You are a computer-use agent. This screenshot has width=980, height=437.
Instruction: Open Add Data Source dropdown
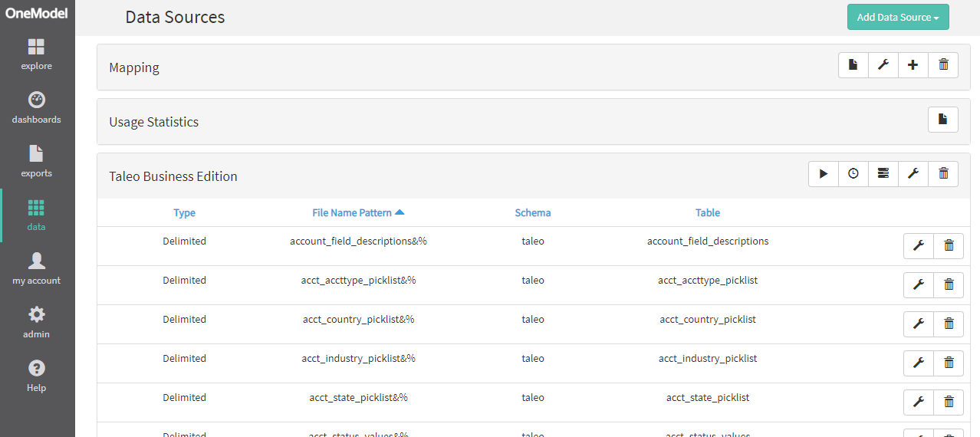point(898,17)
